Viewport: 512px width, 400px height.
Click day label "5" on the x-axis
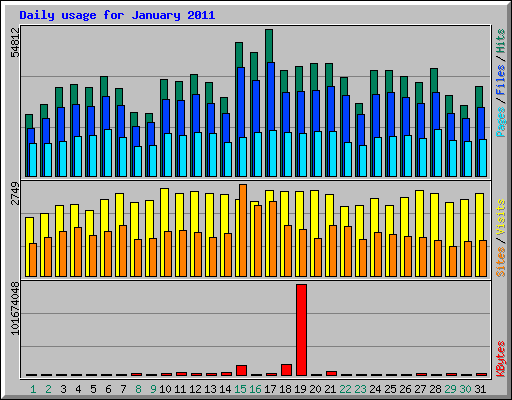[x=93, y=389]
